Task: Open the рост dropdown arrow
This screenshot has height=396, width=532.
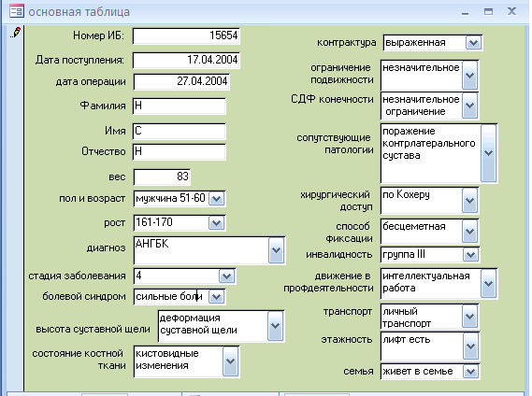Action: 217,223
